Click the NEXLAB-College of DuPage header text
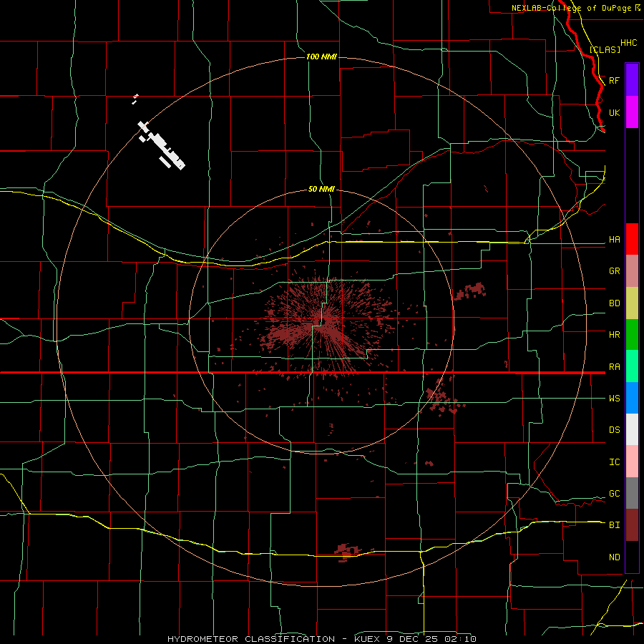The image size is (644, 644). (571, 8)
